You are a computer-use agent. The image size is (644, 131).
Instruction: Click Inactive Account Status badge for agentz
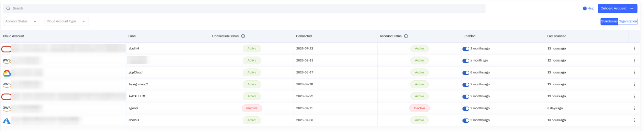point(419,108)
